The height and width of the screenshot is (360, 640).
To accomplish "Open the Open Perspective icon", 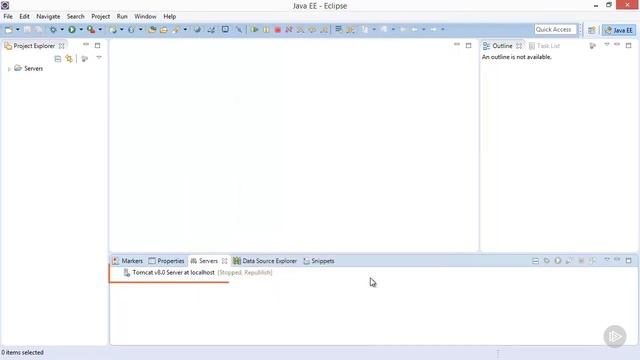I will [x=591, y=30].
